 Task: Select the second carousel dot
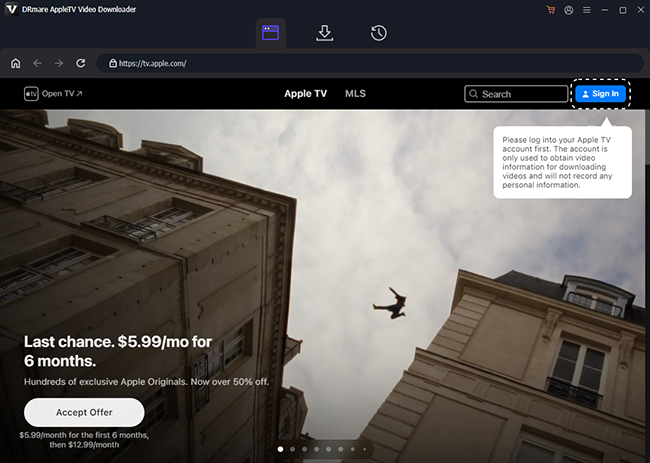point(293,449)
